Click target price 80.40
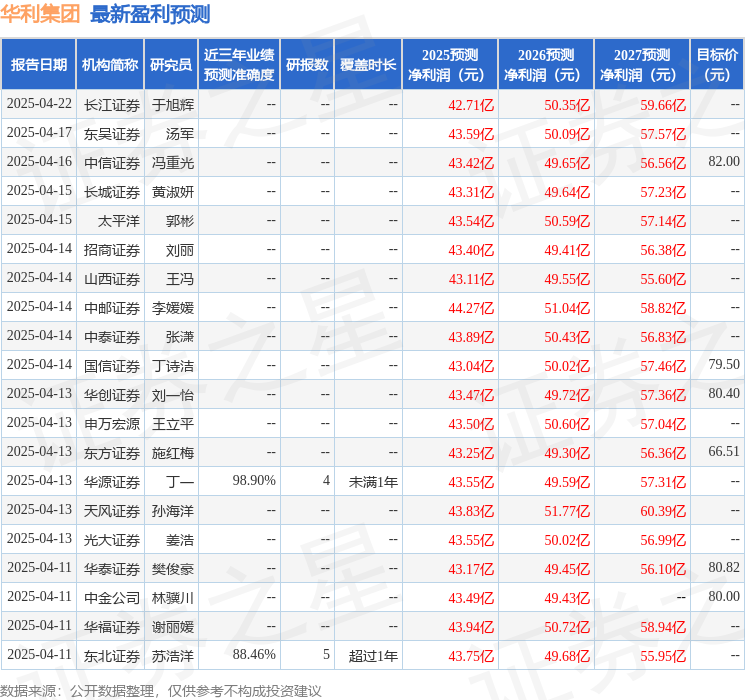745x700 pixels. click(x=724, y=393)
